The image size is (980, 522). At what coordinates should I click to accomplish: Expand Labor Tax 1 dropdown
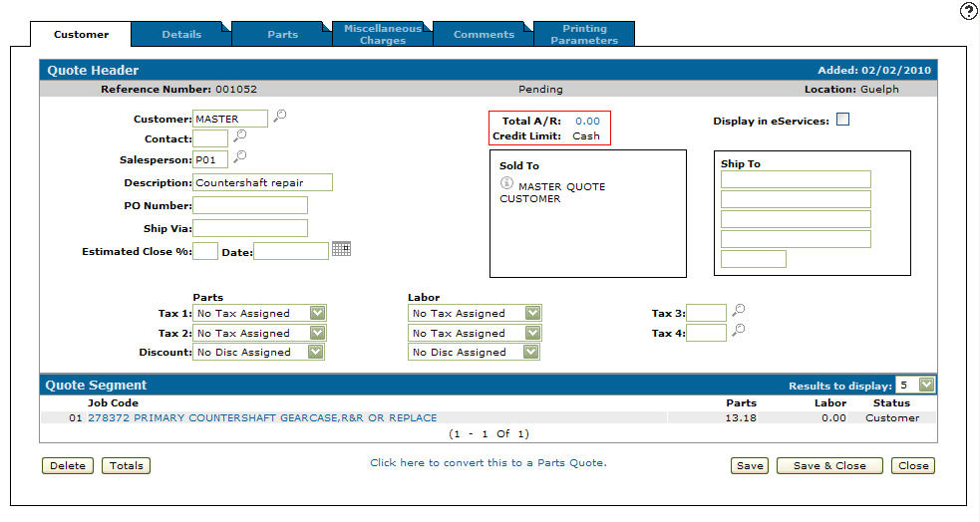click(x=475, y=313)
